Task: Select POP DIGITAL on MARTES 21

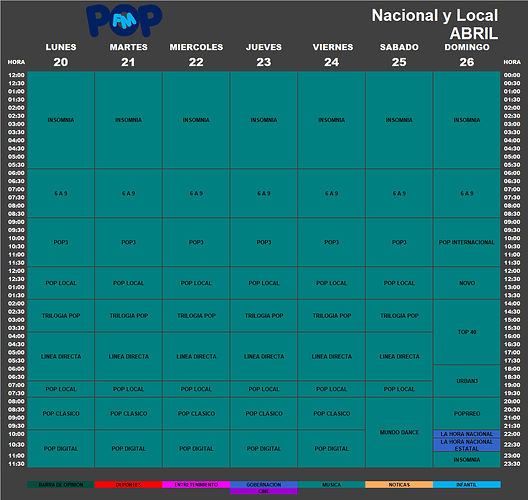Action: [x=128, y=448]
